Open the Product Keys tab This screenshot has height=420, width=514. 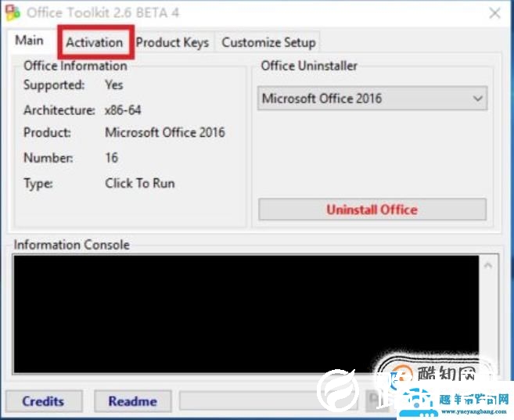tap(172, 42)
